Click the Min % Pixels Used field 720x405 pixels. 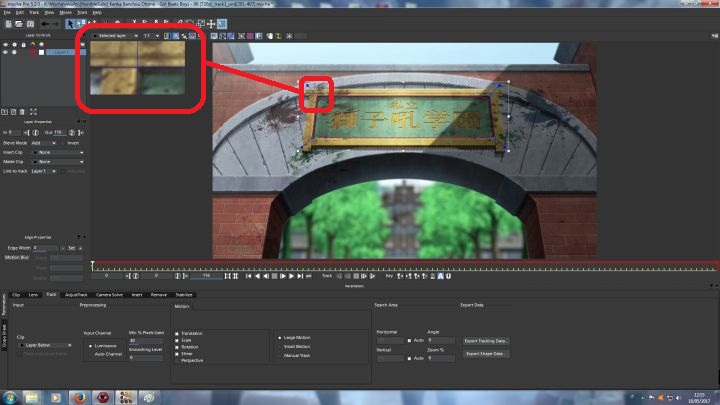tap(146, 341)
